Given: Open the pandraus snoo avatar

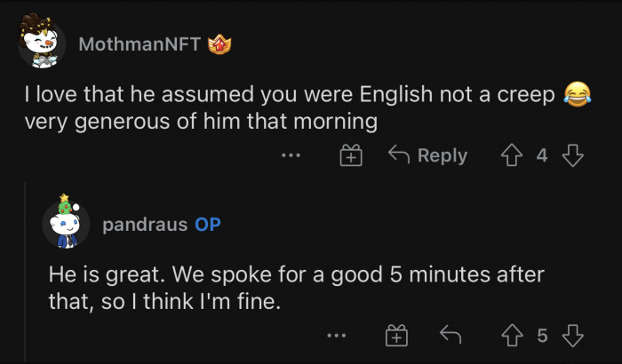Looking at the screenshot, I should (66, 222).
